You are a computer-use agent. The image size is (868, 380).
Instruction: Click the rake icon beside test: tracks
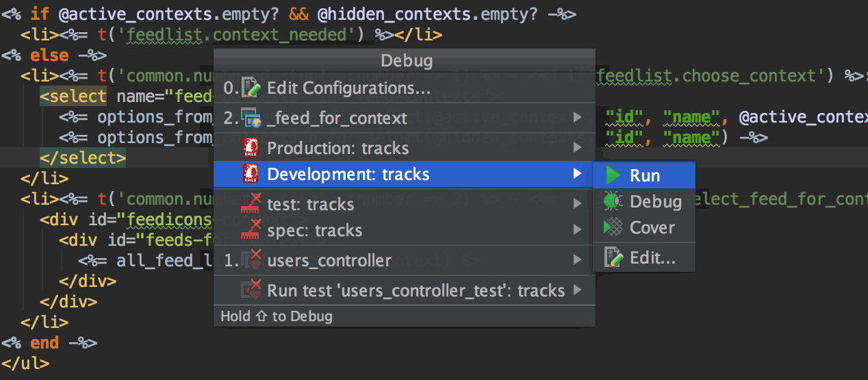pyautogui.click(x=251, y=204)
